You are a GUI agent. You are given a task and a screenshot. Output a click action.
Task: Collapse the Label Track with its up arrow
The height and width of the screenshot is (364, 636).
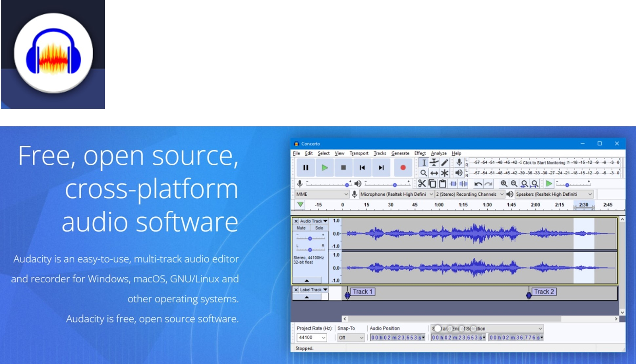307,297
